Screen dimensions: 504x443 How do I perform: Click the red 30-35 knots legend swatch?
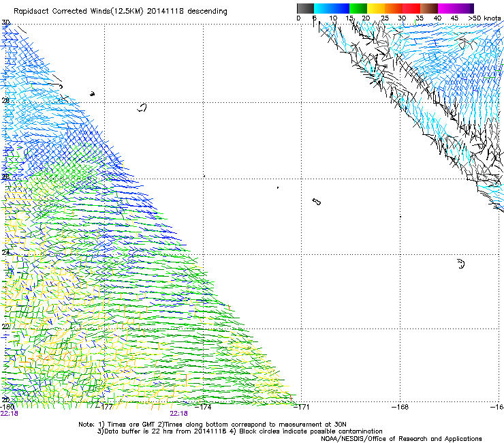411,8
